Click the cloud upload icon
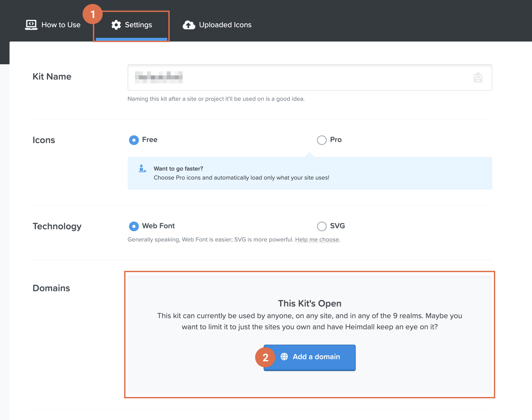532x420 pixels. 189,25
